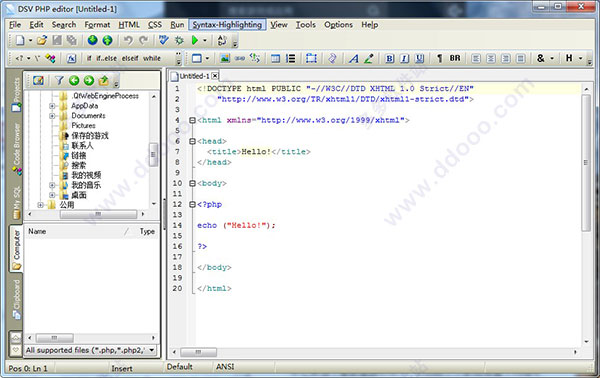
Task: Click the green download-from-server globe icon
Action: tap(93, 40)
